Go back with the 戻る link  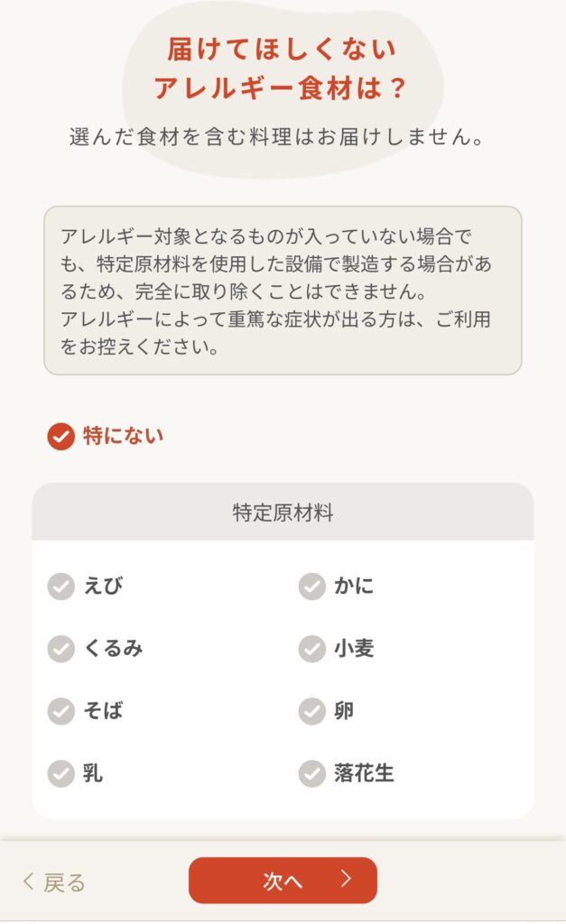(64, 882)
